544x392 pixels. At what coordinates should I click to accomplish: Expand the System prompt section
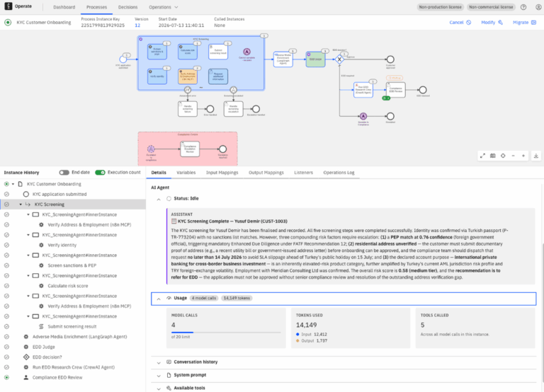coord(159,375)
